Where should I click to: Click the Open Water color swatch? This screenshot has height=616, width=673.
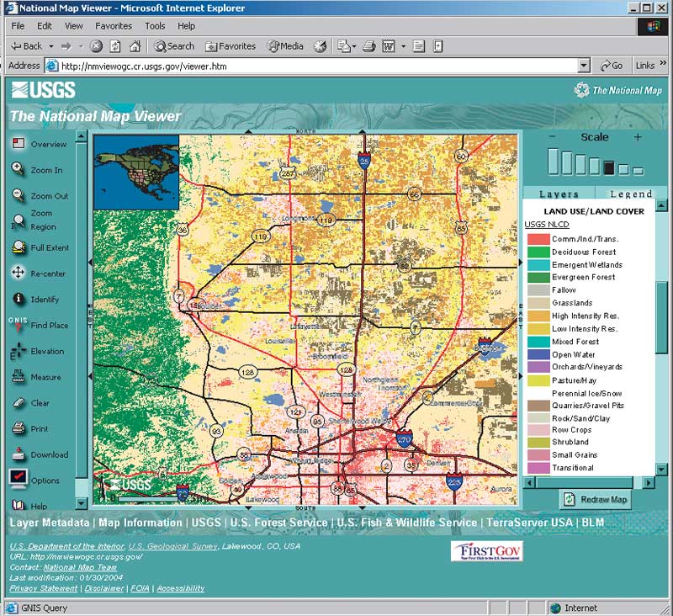[x=538, y=354]
